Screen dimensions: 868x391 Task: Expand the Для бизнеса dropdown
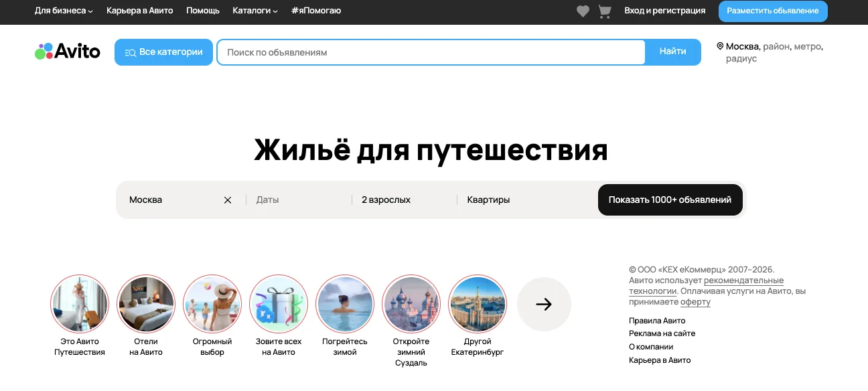[64, 11]
